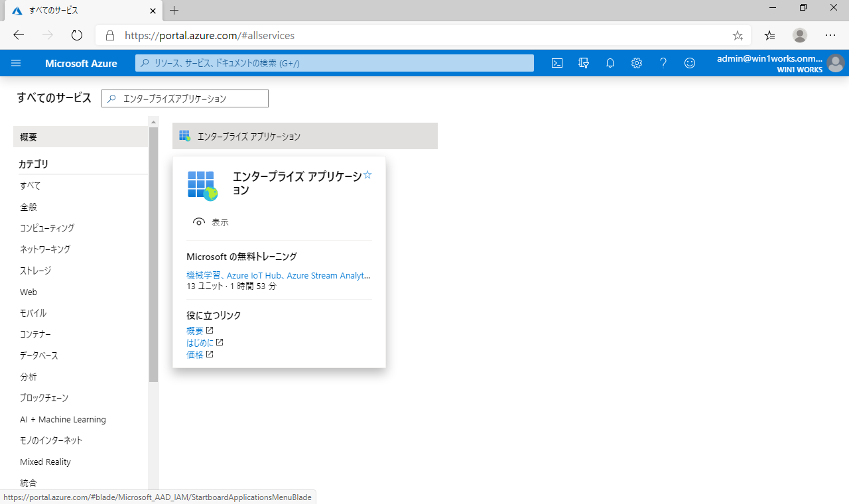Click the small icon in the エンタープライズ アプリケーション result row
Image resolution: width=849 pixels, height=504 pixels.
184,136
